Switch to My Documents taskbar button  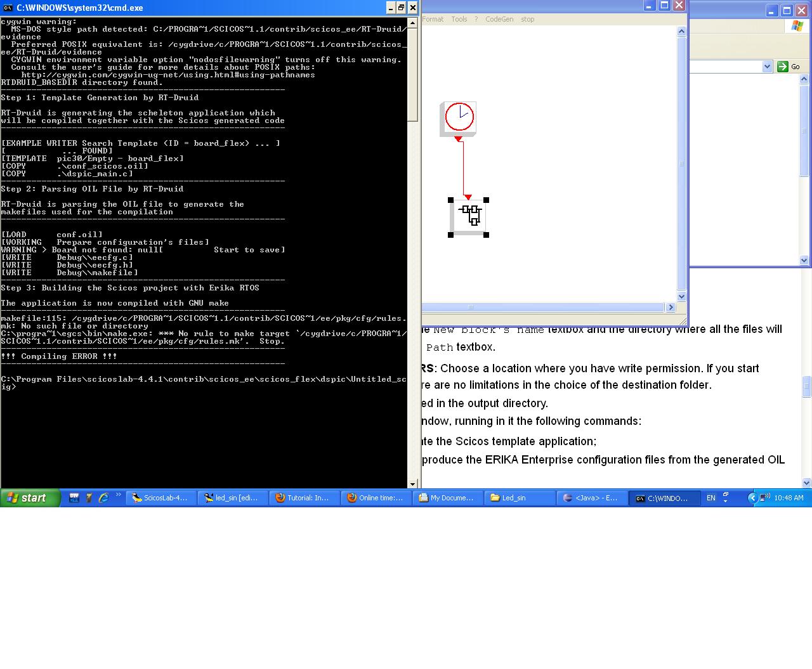[x=448, y=498]
